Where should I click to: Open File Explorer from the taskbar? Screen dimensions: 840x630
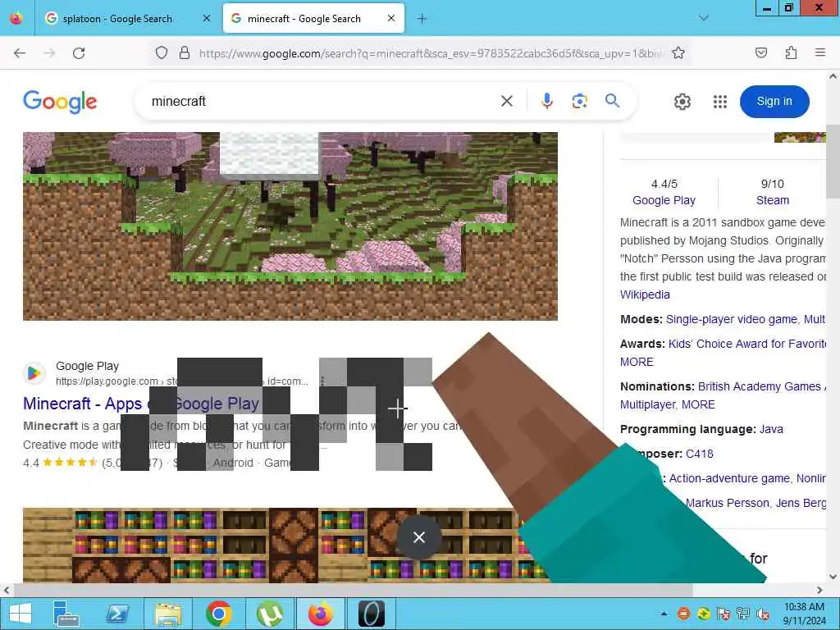(167, 614)
